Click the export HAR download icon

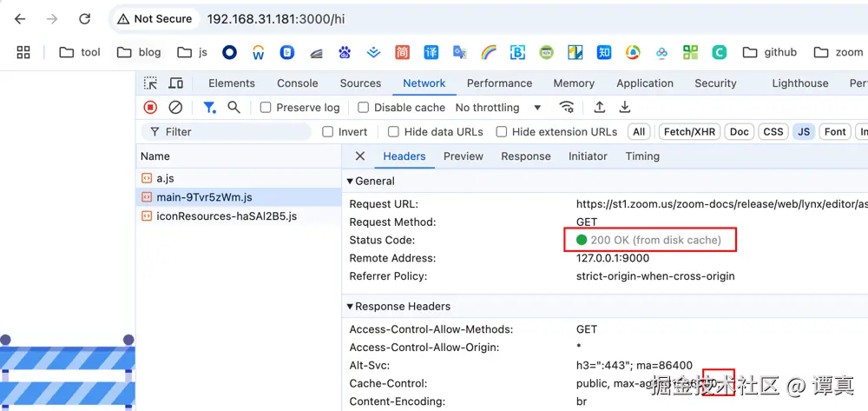click(625, 108)
